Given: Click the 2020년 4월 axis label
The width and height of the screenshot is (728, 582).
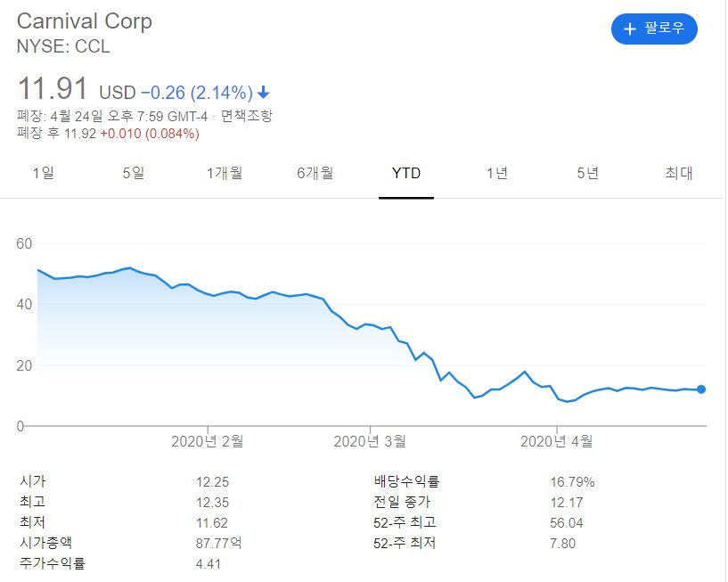Looking at the screenshot, I should (x=556, y=441).
